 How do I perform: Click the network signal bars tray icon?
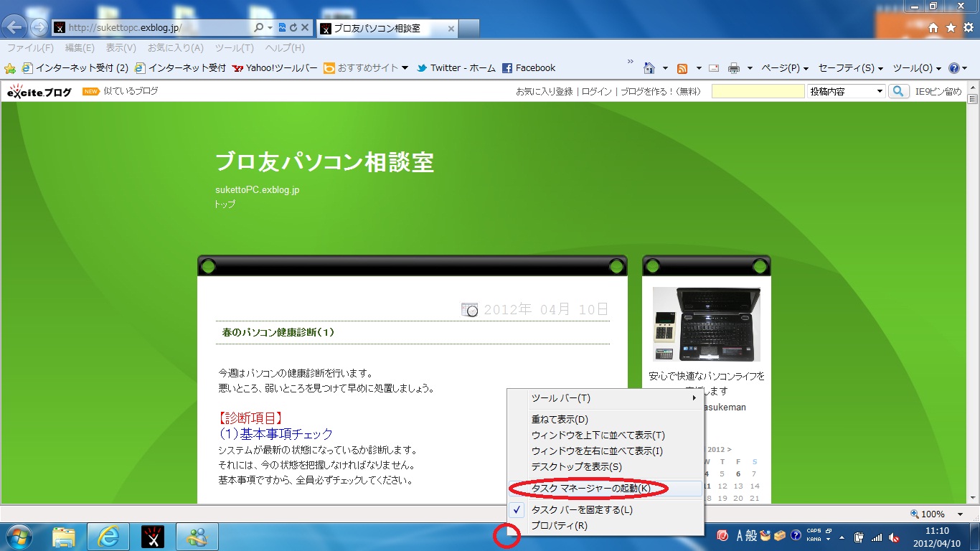(x=876, y=537)
